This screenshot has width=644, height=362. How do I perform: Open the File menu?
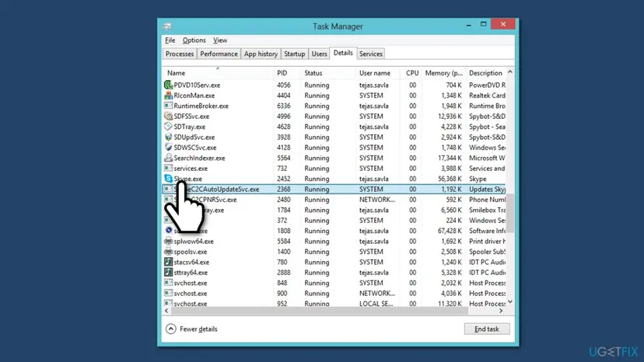pyautogui.click(x=170, y=40)
